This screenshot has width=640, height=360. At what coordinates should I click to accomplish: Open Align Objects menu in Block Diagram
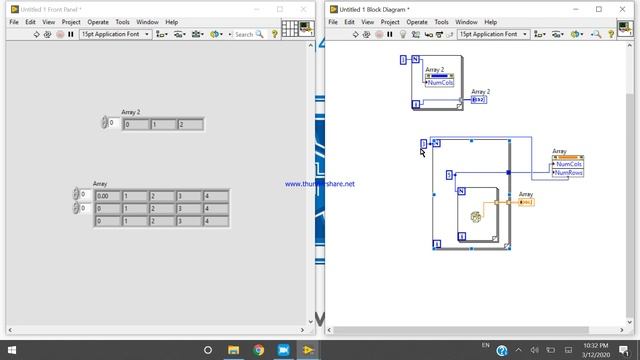pos(540,35)
